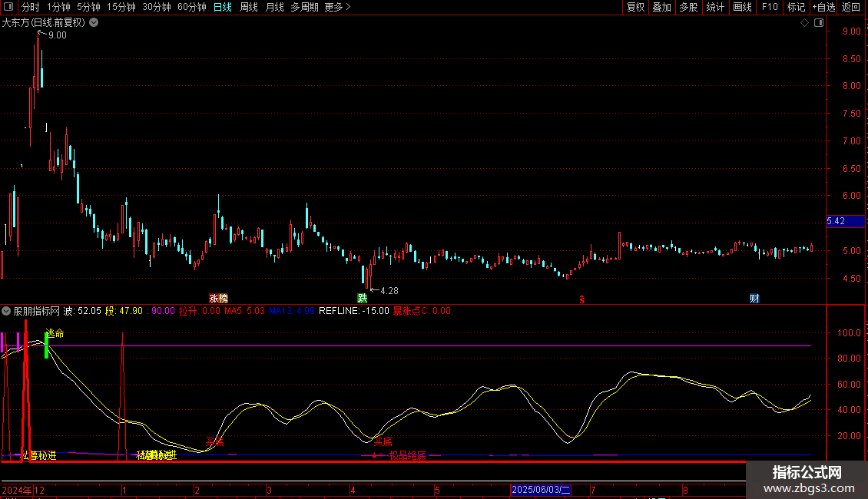Screen dimensions: 868x499
Task: Open the 画线 drawing tools
Action: [x=742, y=7]
